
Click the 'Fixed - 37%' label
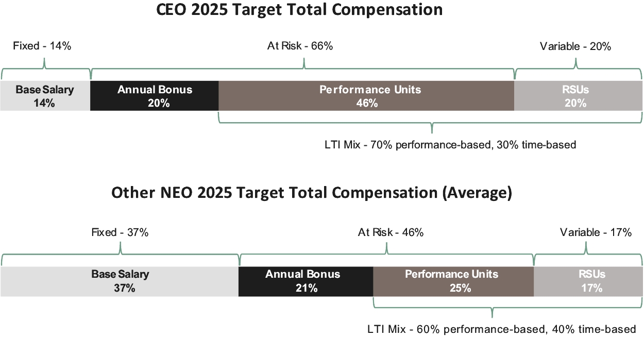point(120,232)
